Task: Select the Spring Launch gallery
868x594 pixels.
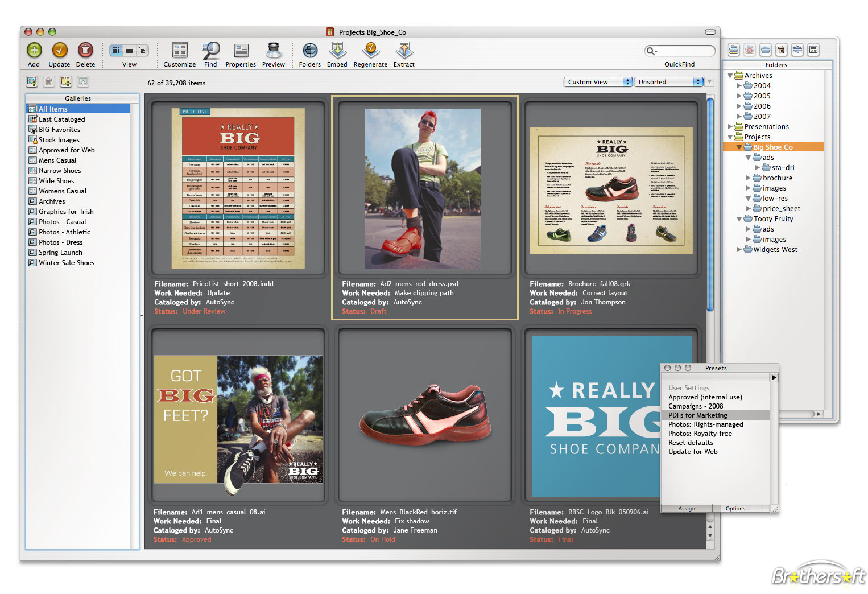Action: coord(60,253)
